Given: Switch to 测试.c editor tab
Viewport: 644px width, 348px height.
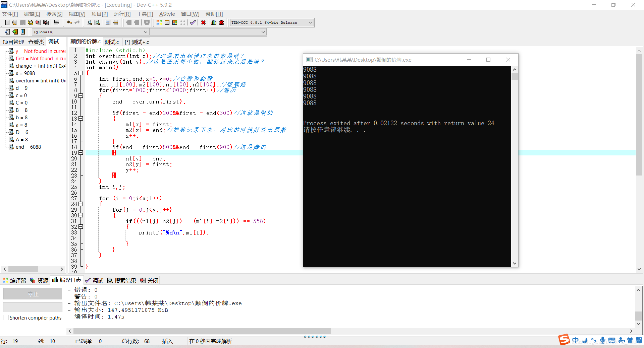Looking at the screenshot, I should [112, 42].
